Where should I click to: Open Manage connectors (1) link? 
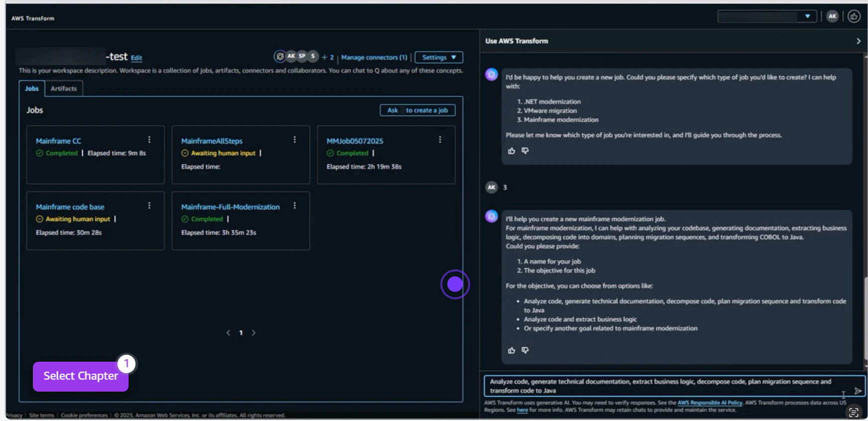pyautogui.click(x=374, y=57)
